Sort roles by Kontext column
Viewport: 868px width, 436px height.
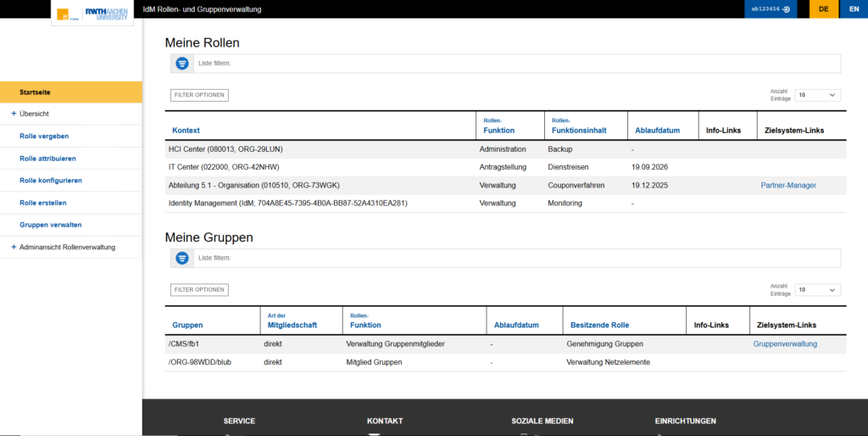click(x=186, y=131)
